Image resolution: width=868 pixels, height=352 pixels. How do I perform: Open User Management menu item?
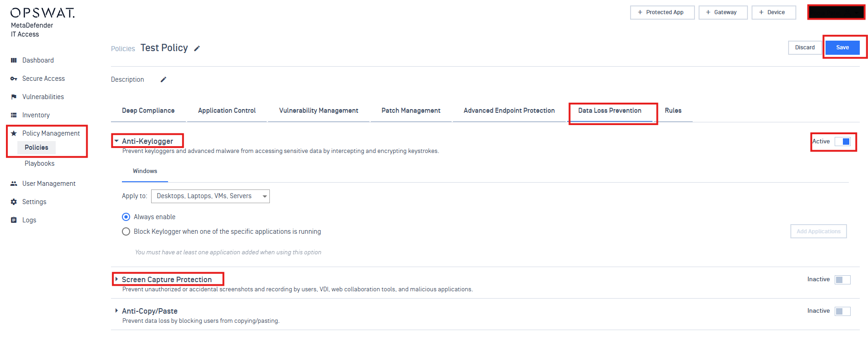(x=49, y=184)
